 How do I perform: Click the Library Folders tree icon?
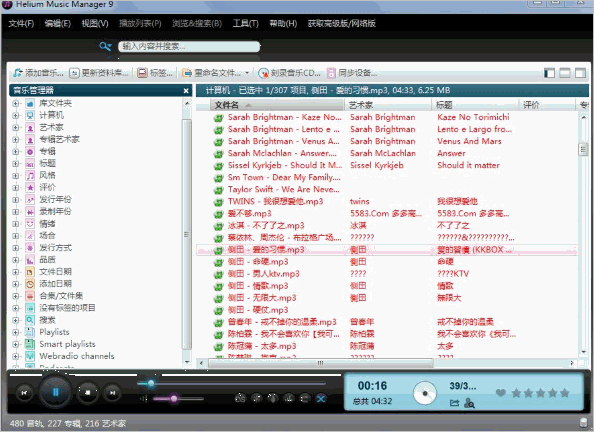coord(30,103)
